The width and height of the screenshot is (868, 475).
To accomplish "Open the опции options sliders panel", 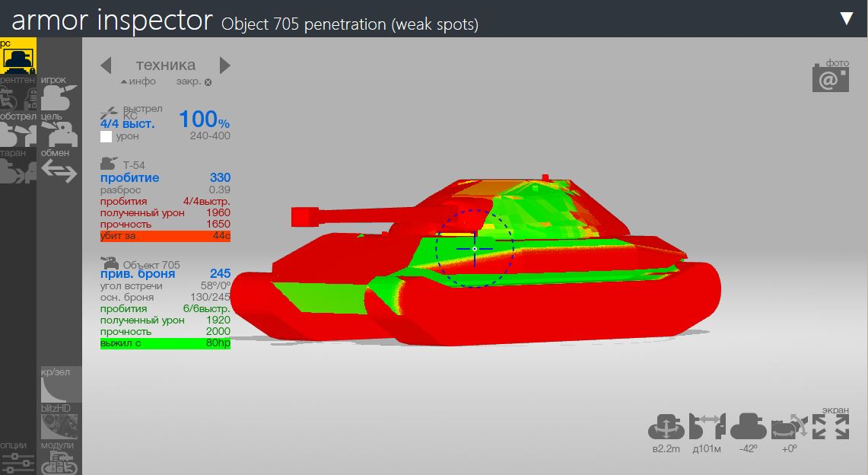I will [17, 457].
